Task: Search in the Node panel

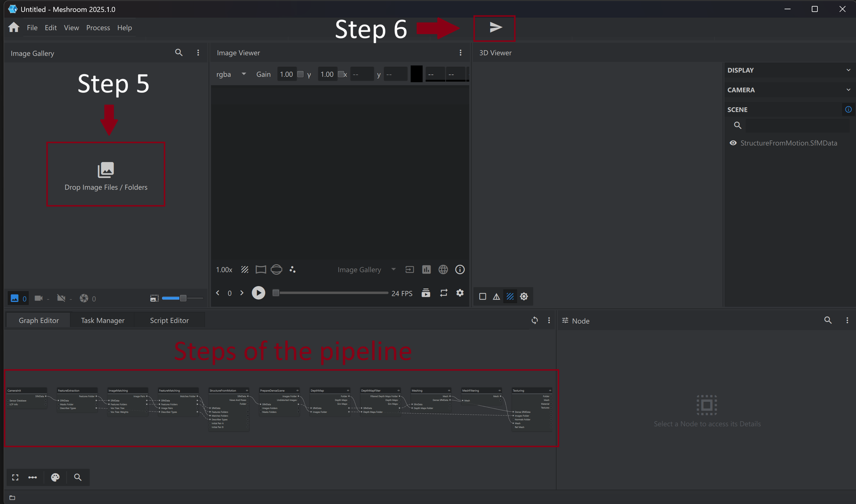Action: click(x=828, y=320)
